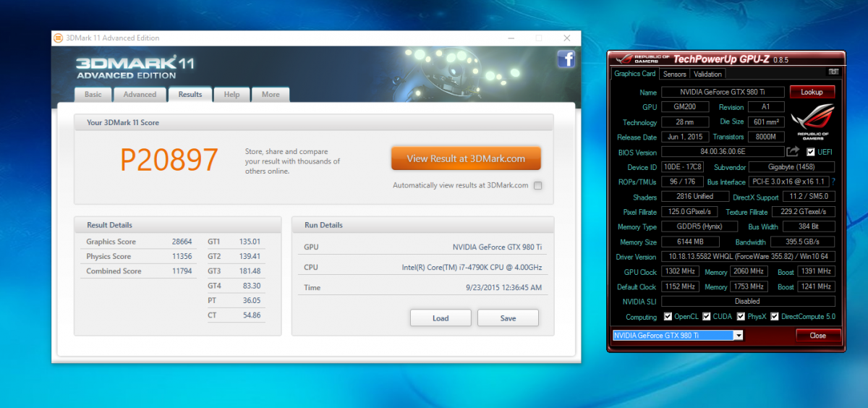The height and width of the screenshot is (408, 868).
Task: Click the 3DMark 11 title bar app icon
Action: coord(59,38)
